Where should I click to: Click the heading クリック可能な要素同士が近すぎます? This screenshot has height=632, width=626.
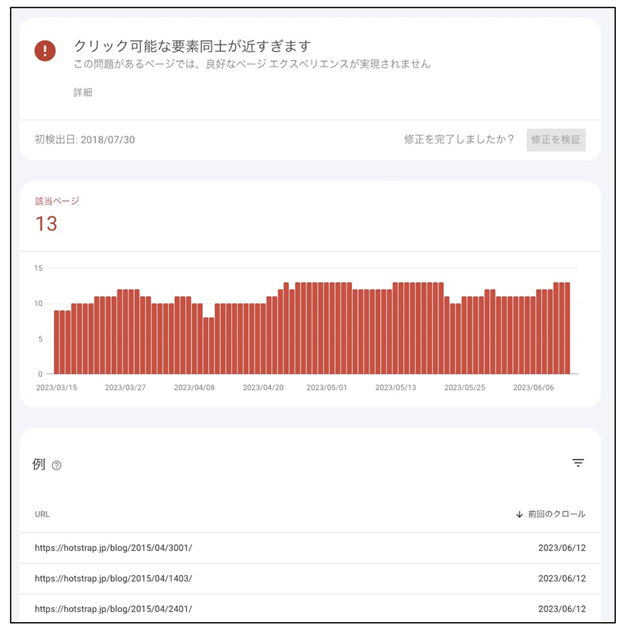(192, 46)
